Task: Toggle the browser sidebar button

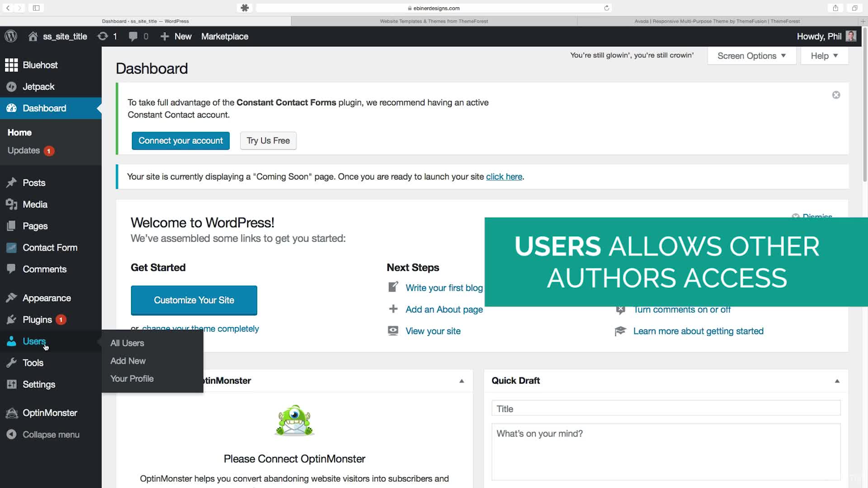Action: [36, 8]
